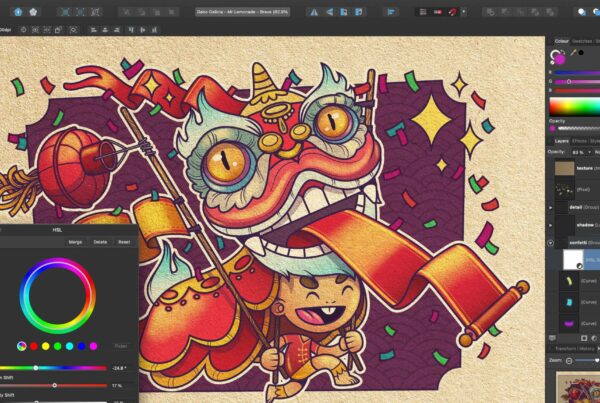Viewport: 600px width, 403px height.
Task: Open the Layers panel tab
Action: point(561,141)
